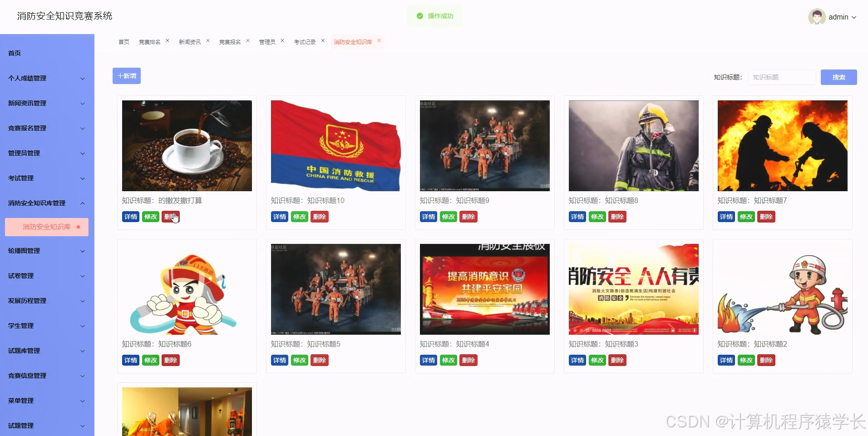Click the 知识标题2 cartoon firefighter hose image
The image size is (868, 436).
click(x=783, y=289)
